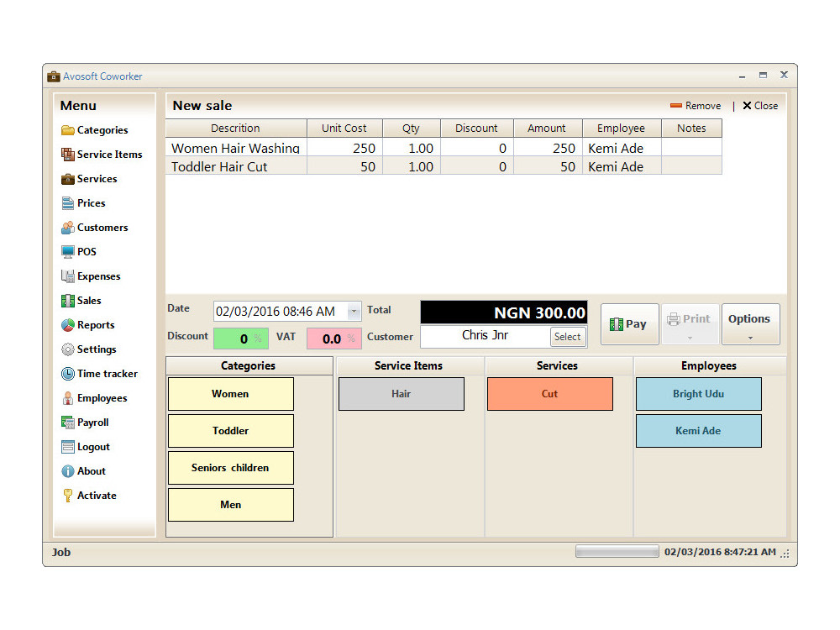Click the Notes column header
The image size is (840, 630).
[x=691, y=128]
